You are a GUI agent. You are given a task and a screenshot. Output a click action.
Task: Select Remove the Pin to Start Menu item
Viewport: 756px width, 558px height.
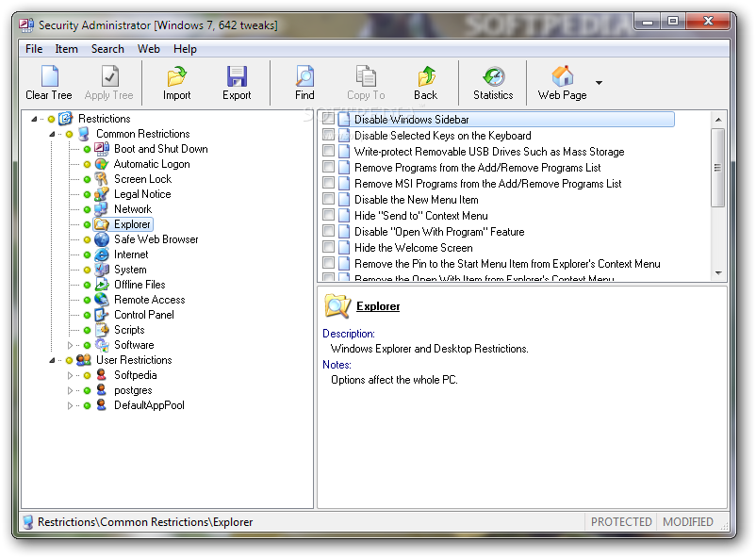coord(507,263)
